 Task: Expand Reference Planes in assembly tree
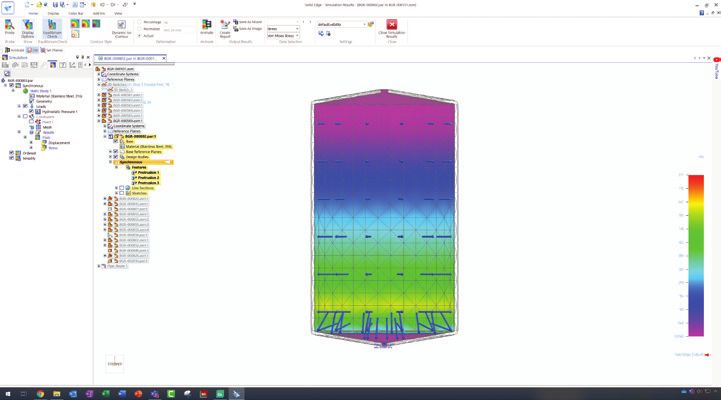pyautogui.click(x=98, y=80)
